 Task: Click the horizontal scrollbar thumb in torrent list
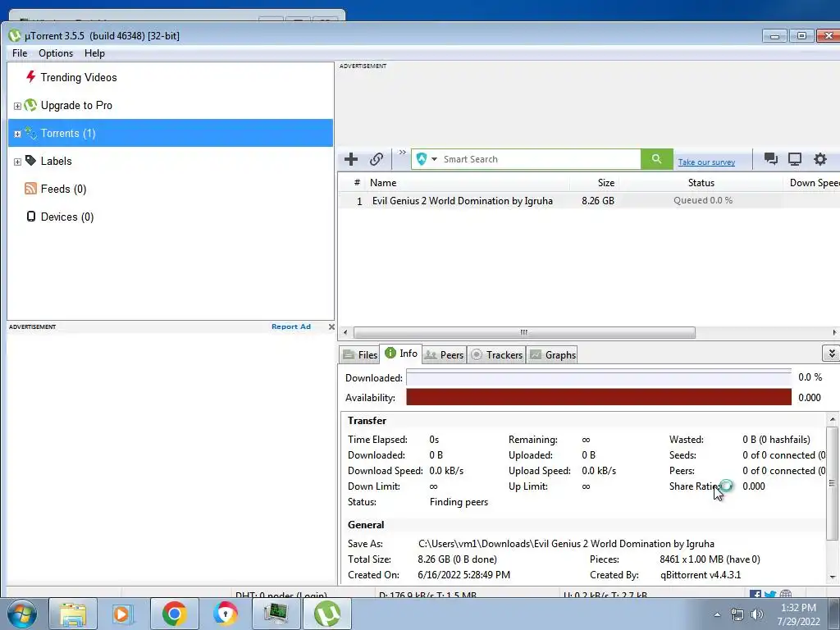(524, 333)
